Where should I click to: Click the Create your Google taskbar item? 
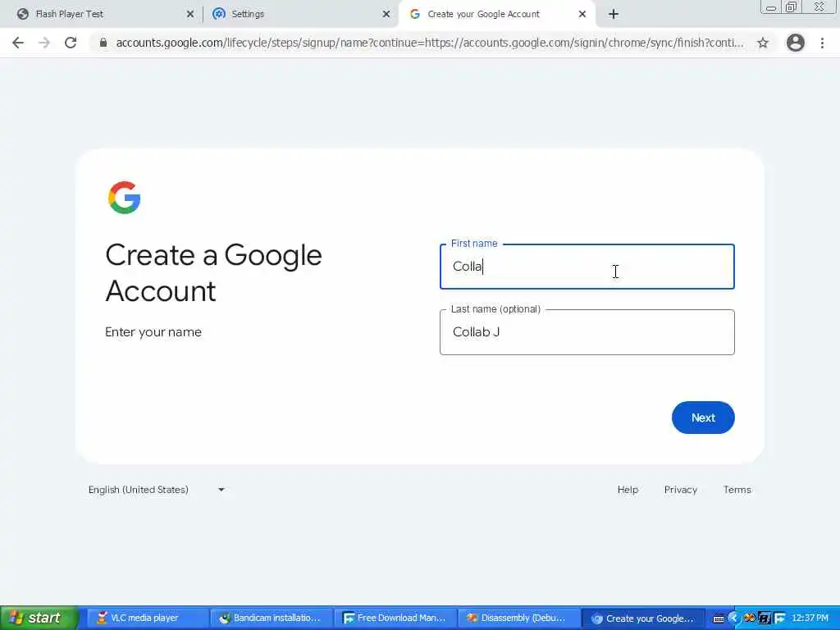[643, 619]
